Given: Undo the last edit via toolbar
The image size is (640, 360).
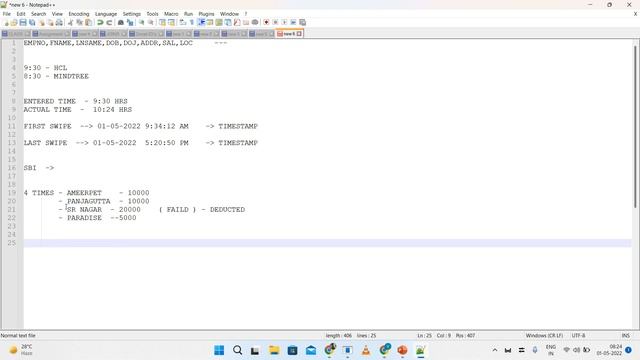Looking at the screenshot, I should [x=100, y=22].
